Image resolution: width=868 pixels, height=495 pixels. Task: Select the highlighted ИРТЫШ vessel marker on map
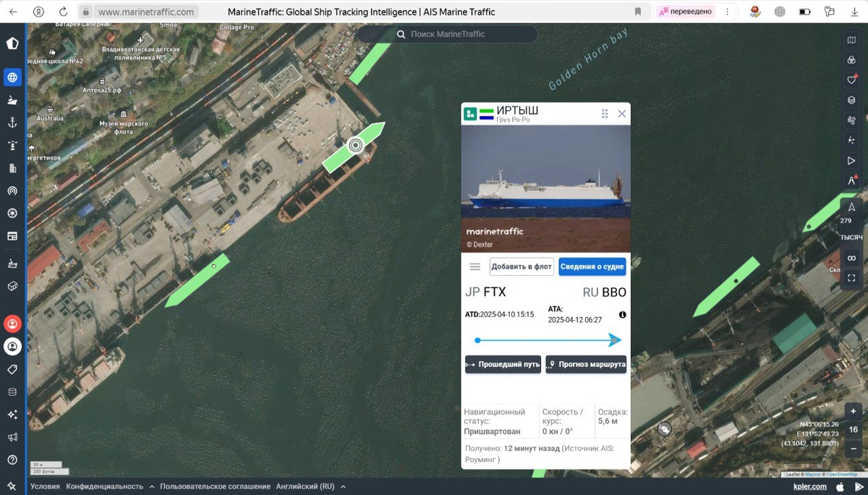[355, 145]
